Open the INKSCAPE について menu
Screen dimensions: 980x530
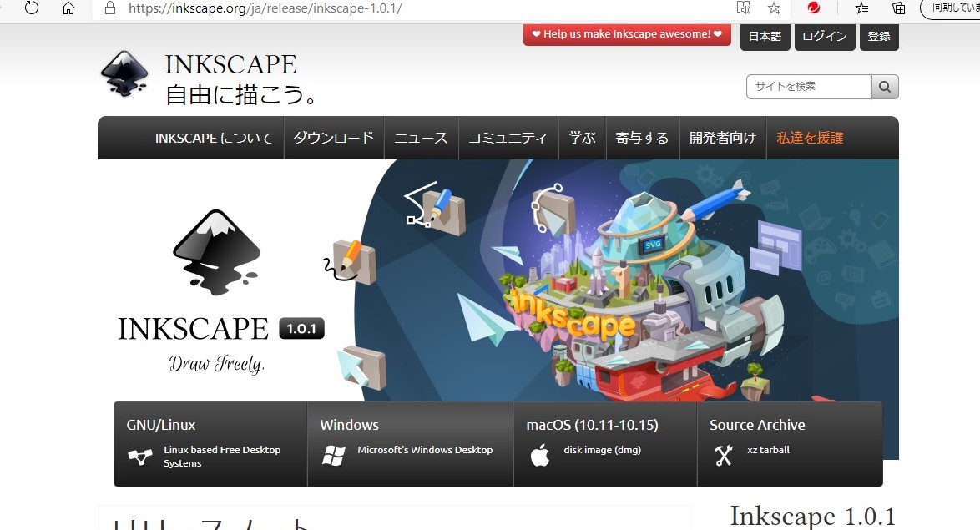214,138
